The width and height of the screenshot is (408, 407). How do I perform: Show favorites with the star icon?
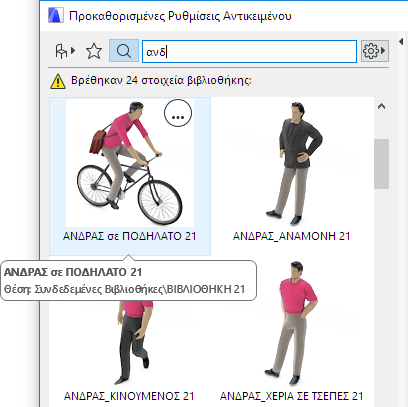click(x=94, y=51)
